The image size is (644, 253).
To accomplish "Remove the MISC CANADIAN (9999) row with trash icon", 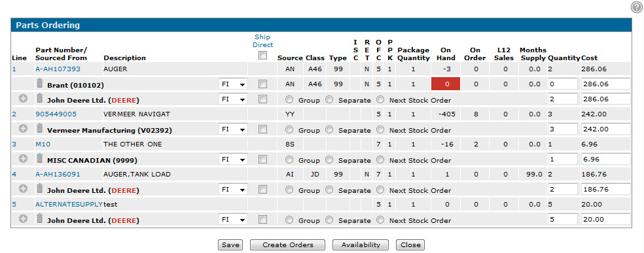I will coord(39,159).
